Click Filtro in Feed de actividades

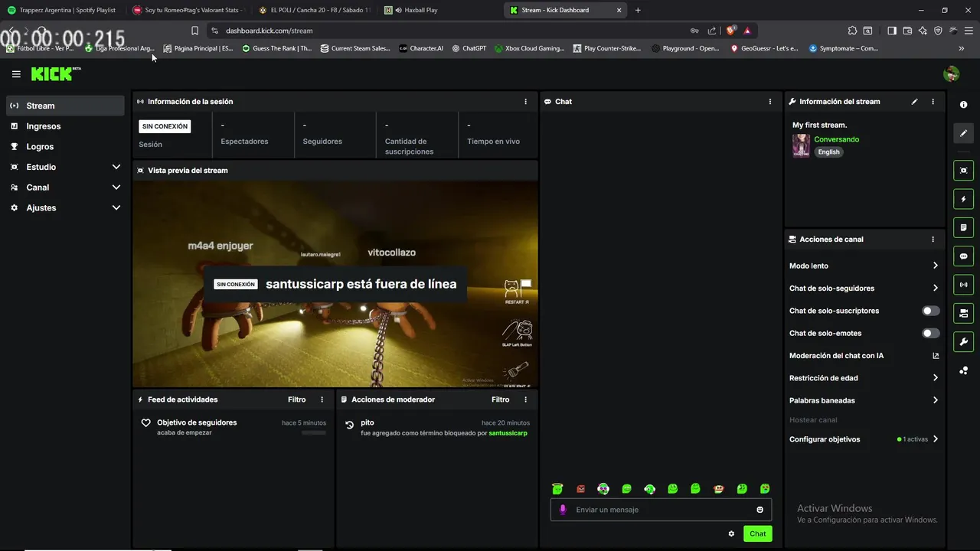(x=296, y=399)
